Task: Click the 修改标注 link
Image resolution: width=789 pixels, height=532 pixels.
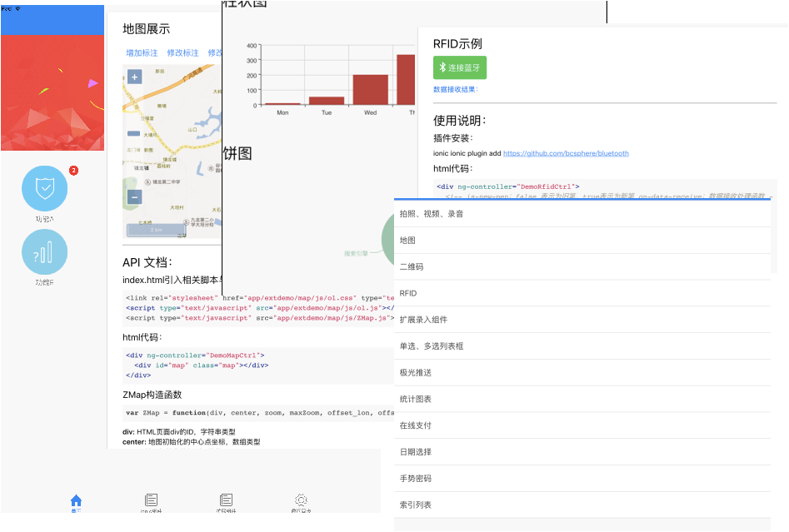Action: pyautogui.click(x=182, y=52)
